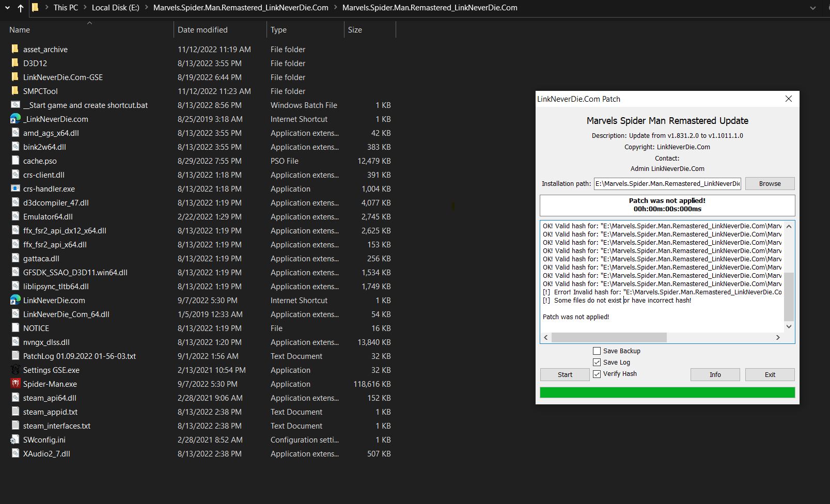Click the batch file icon for Start game
Image resolution: width=830 pixels, height=504 pixels.
tap(15, 105)
